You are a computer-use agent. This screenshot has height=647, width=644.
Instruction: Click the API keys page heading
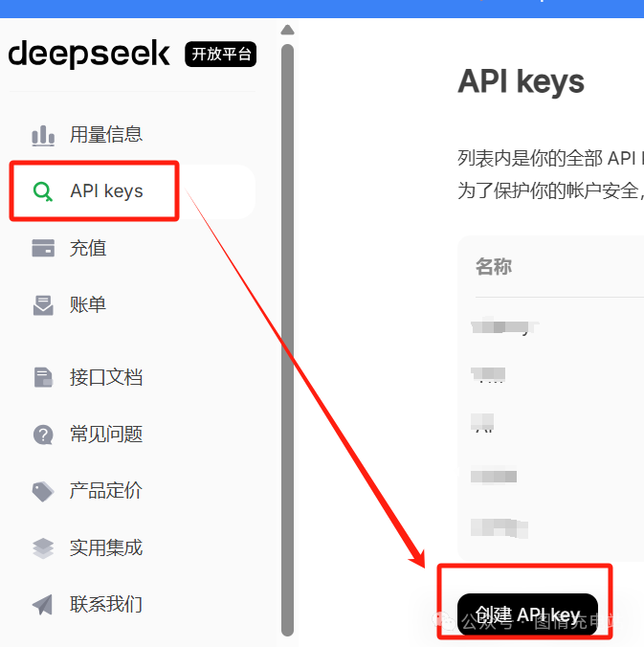click(x=522, y=81)
